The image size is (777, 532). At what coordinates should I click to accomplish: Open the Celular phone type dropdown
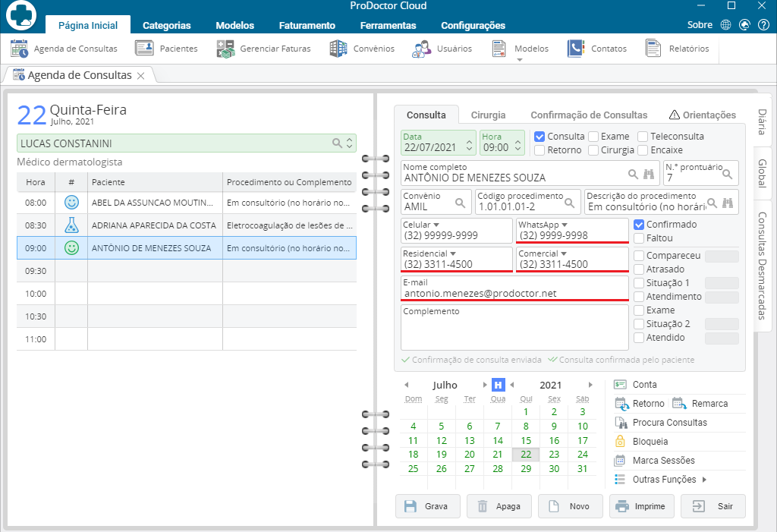coord(436,225)
